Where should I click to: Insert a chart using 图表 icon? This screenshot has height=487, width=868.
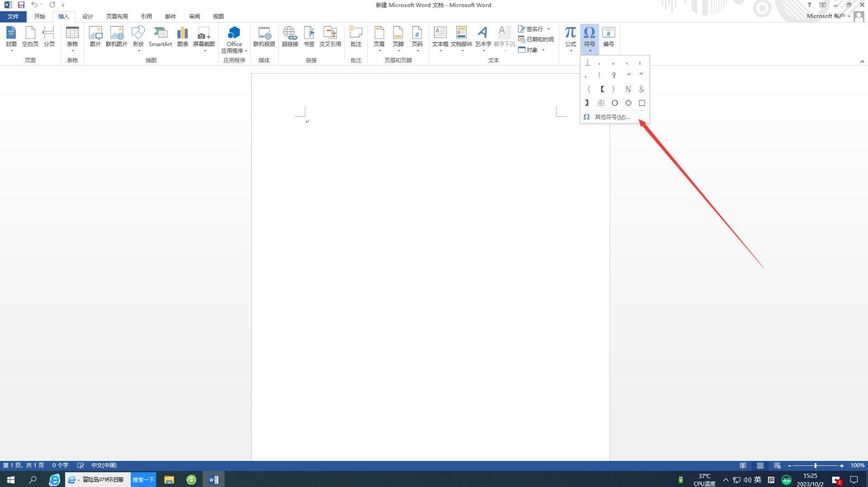coord(183,36)
